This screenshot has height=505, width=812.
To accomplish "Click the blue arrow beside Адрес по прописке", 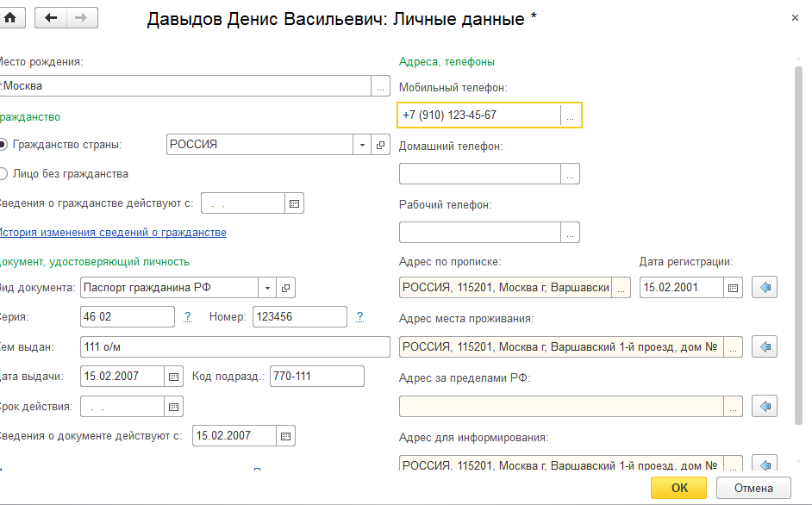I will point(765,288).
